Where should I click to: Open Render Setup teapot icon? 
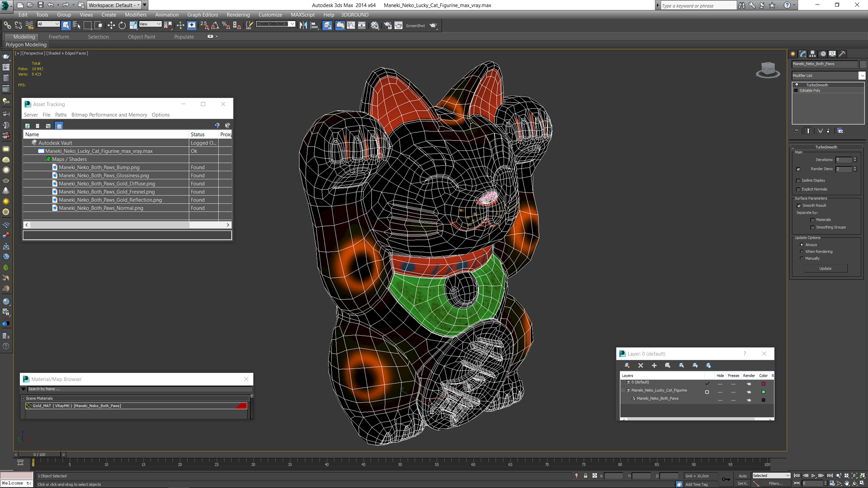pos(387,25)
